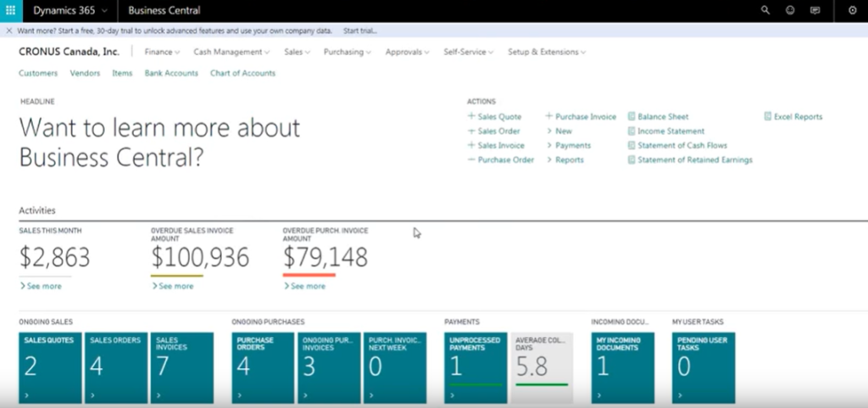Click the arrow on Pending User Tasks tile
This screenshot has width=868, height=408.
tap(680, 395)
